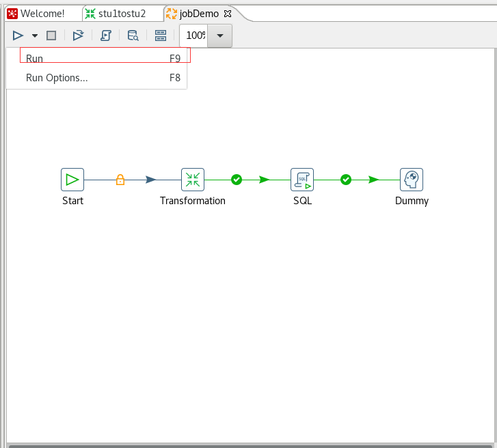This screenshot has width=497, height=448.
Task: Toggle the execution results pane icon
Action: click(x=161, y=36)
